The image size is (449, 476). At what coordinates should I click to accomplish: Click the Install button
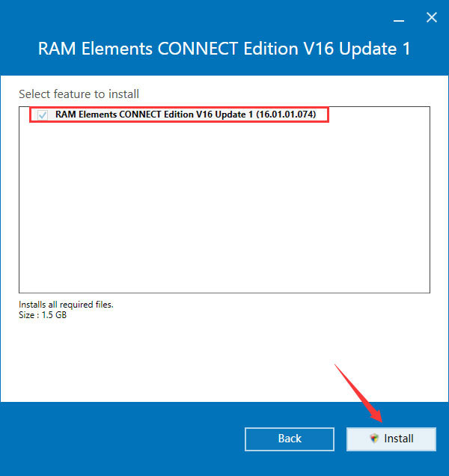click(391, 439)
